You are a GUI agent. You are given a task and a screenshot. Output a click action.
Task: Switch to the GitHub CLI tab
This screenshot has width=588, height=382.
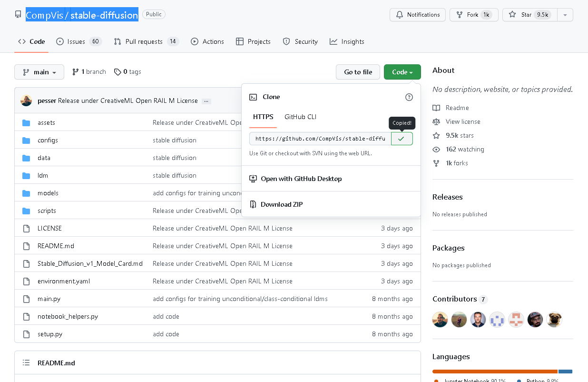click(300, 117)
